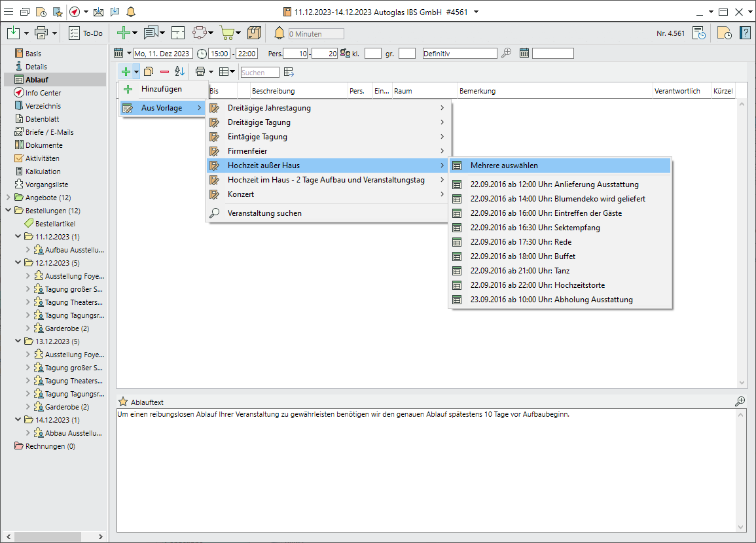Screen dimensions: 756x543
Task: Click into the Suchen search field
Action: point(259,73)
